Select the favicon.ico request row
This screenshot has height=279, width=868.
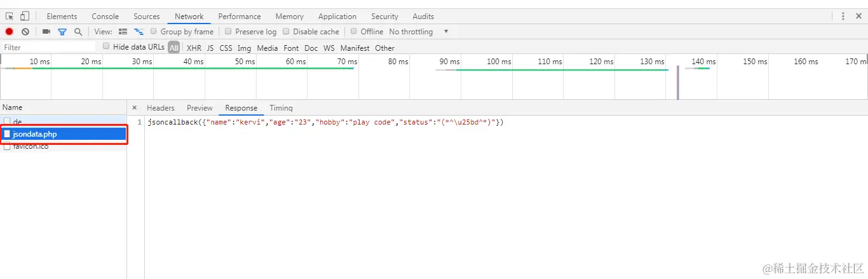coord(64,146)
